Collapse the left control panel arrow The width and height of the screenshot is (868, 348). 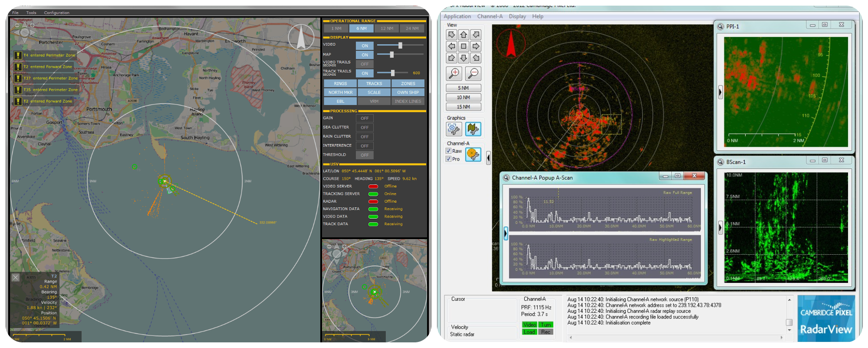pos(488,158)
